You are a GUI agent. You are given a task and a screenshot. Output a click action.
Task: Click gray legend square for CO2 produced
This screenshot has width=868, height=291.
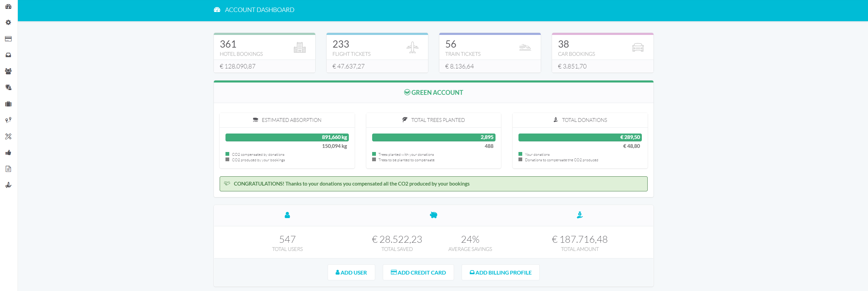pos(227,160)
